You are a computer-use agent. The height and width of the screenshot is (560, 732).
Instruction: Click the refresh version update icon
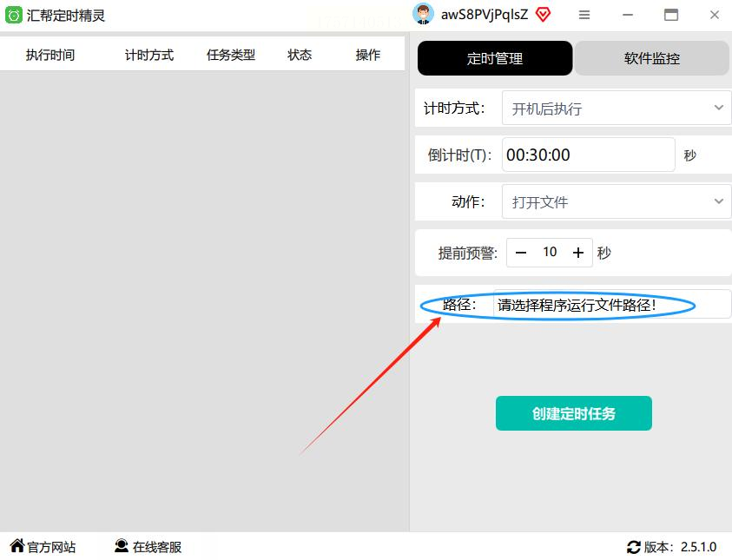[634, 547]
